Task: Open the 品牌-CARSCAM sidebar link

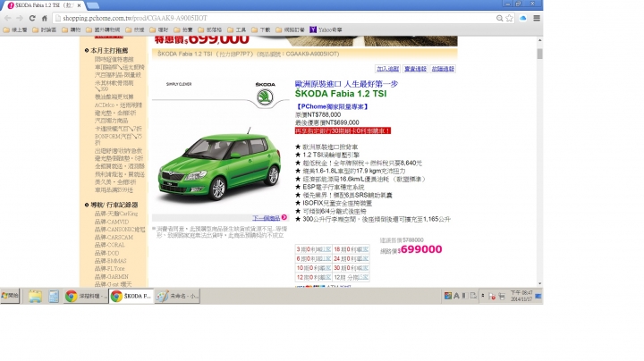Action: point(114,237)
